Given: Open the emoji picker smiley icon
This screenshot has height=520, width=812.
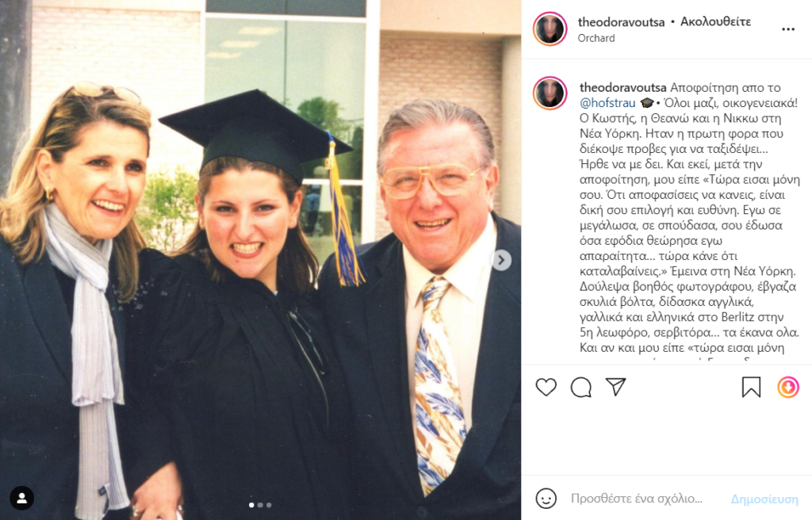Looking at the screenshot, I should tap(546, 499).
